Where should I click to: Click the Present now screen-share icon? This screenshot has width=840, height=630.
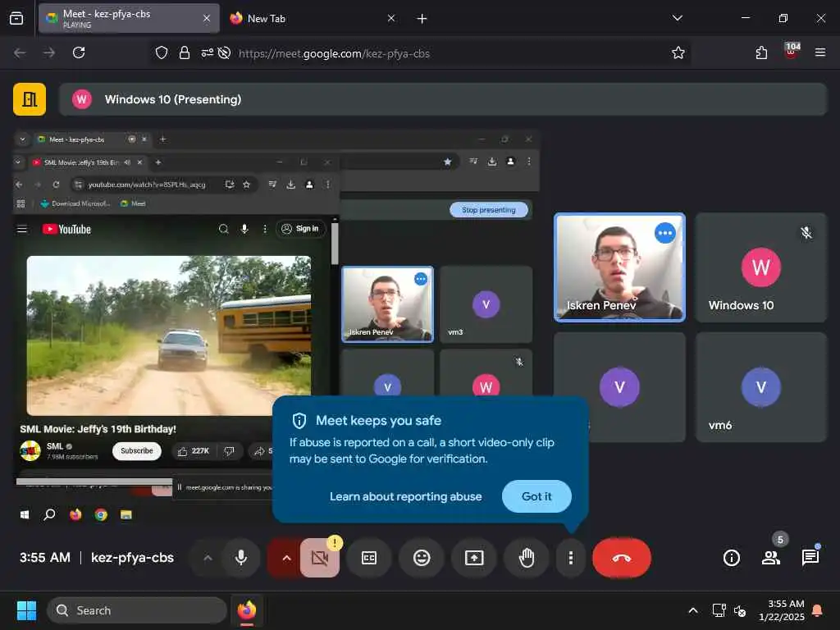[x=474, y=558]
